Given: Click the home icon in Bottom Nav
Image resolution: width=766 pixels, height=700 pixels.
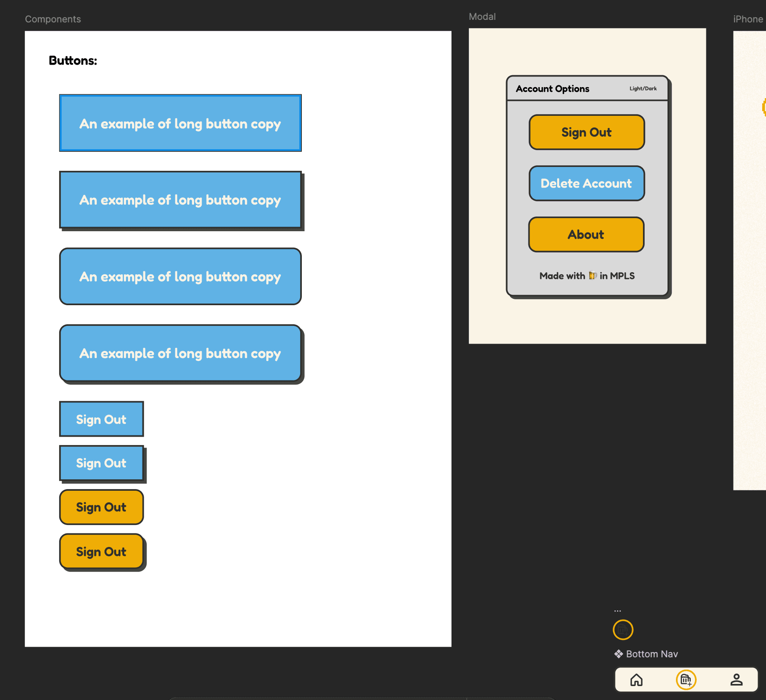Looking at the screenshot, I should tap(636, 680).
